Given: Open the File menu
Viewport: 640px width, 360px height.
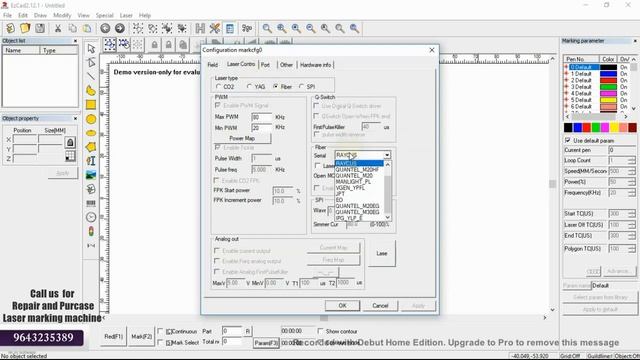Looking at the screenshot, I should [7, 15].
